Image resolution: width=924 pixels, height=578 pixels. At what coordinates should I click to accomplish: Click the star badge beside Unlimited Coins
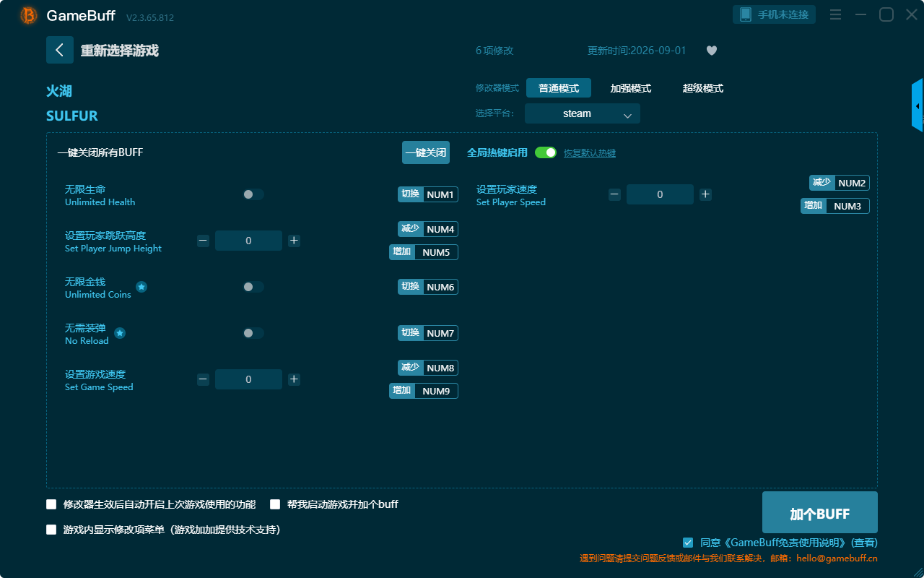[x=141, y=287]
